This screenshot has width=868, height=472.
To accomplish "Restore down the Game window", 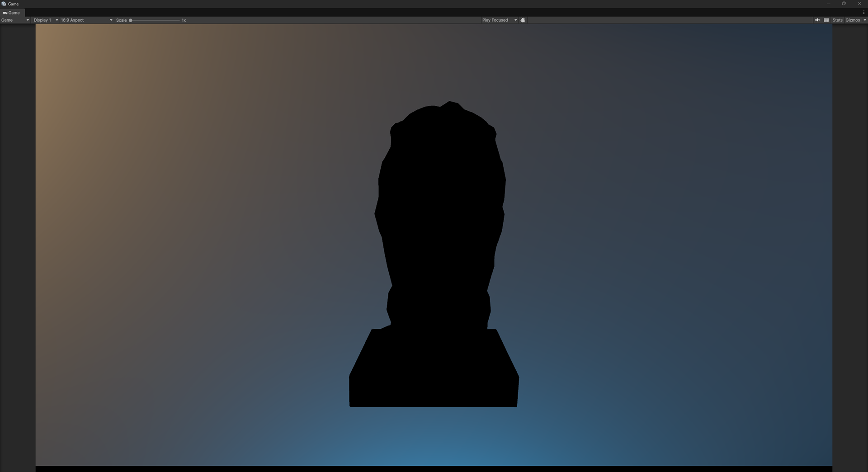I will (844, 4).
